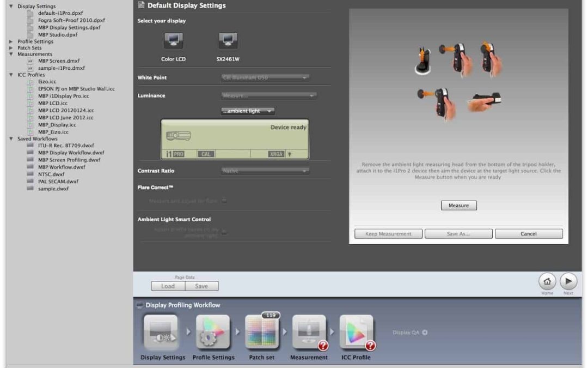Viewport: 588px width, 368px height.
Task: Open the ambient light dropdown
Action: pyautogui.click(x=248, y=111)
